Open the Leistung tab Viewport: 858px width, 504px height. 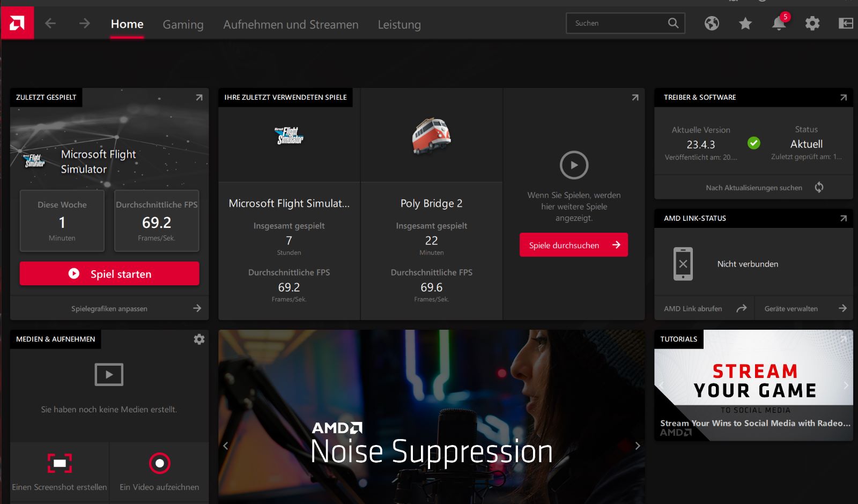click(x=399, y=24)
